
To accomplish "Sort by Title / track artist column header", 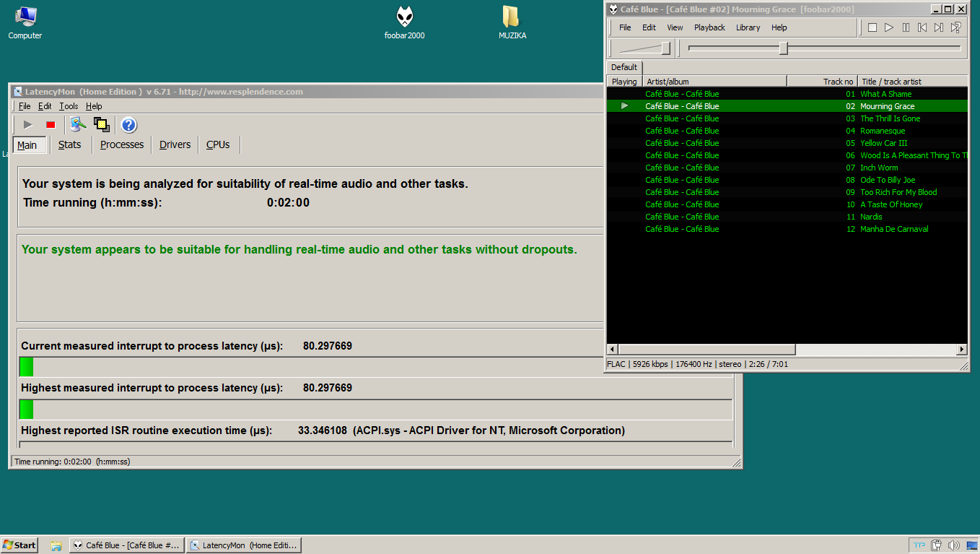I will click(x=913, y=82).
